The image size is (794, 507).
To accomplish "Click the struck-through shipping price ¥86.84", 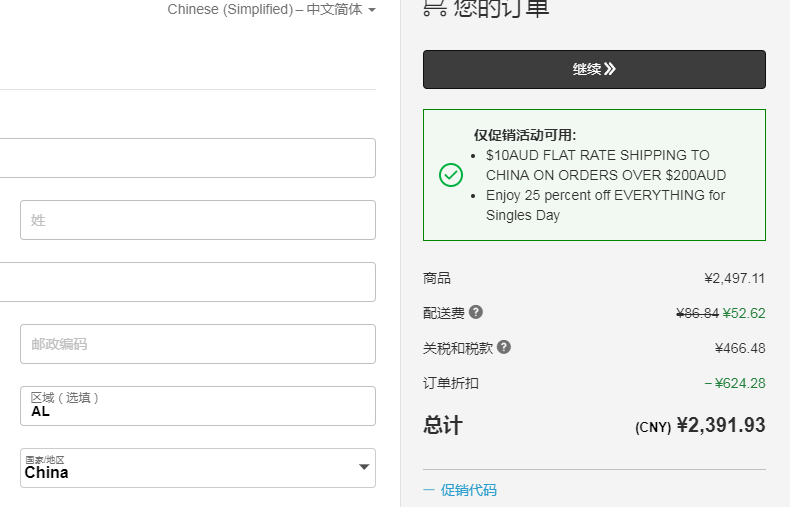I will (697, 313).
